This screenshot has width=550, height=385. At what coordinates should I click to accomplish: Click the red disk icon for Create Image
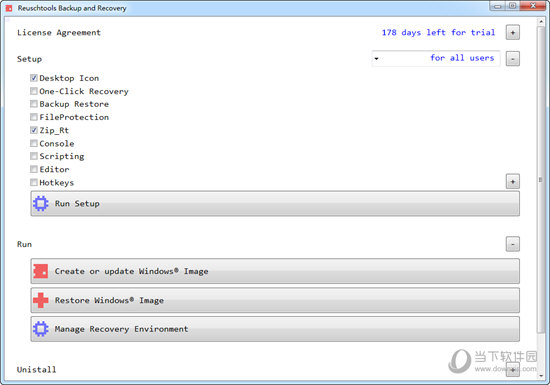click(x=41, y=271)
